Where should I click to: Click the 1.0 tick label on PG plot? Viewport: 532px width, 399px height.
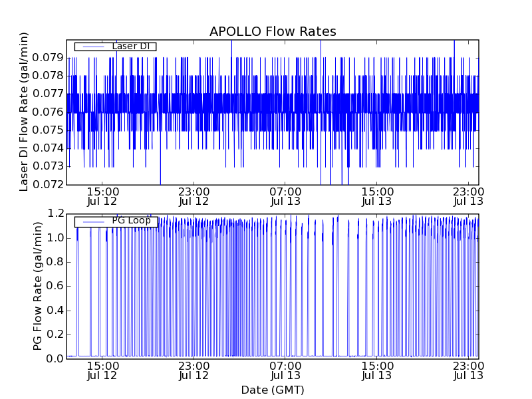tap(55, 238)
